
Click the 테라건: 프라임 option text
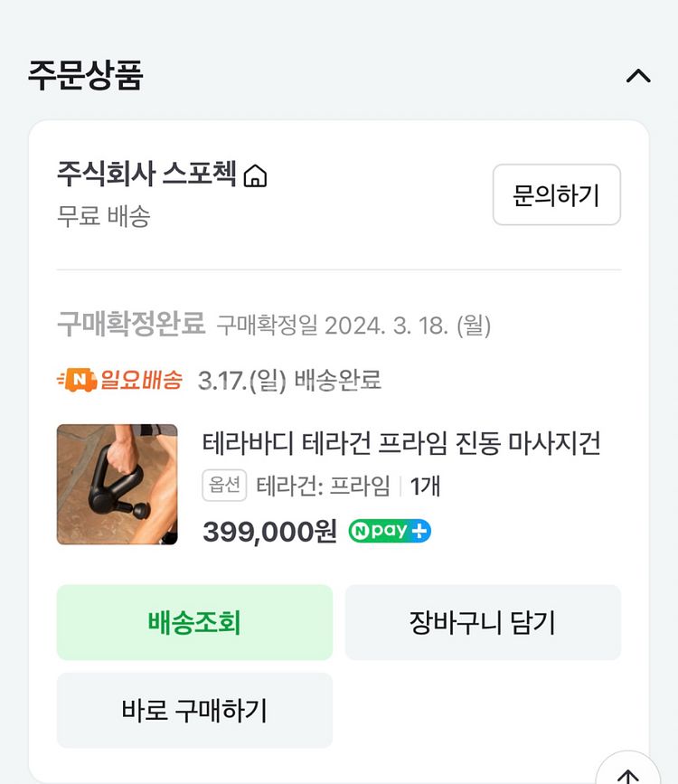pyautogui.click(x=324, y=486)
